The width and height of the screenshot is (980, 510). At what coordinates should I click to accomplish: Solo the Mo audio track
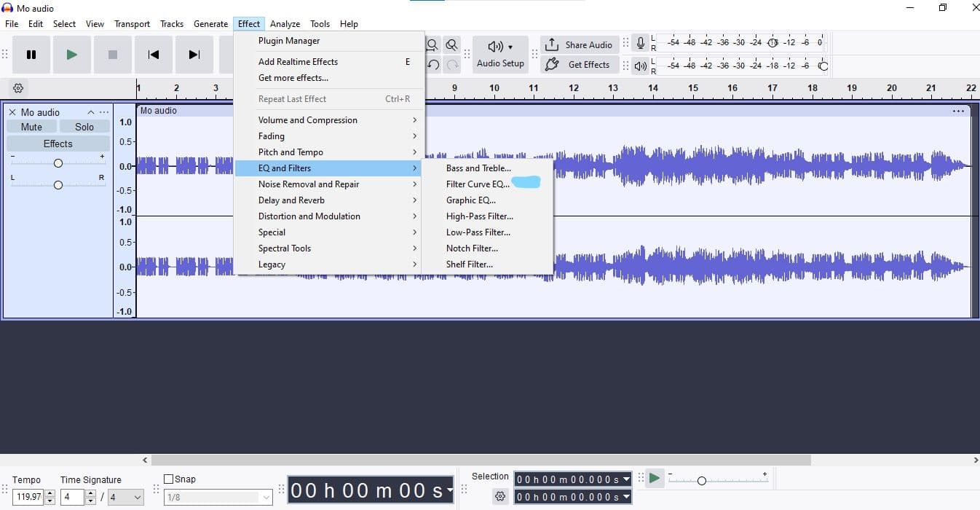84,127
